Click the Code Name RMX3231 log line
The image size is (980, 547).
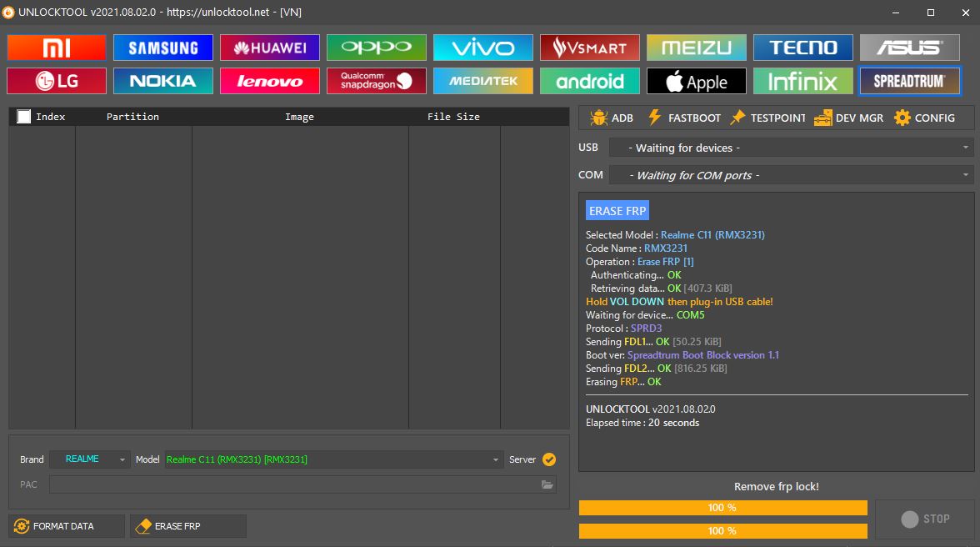coord(637,248)
